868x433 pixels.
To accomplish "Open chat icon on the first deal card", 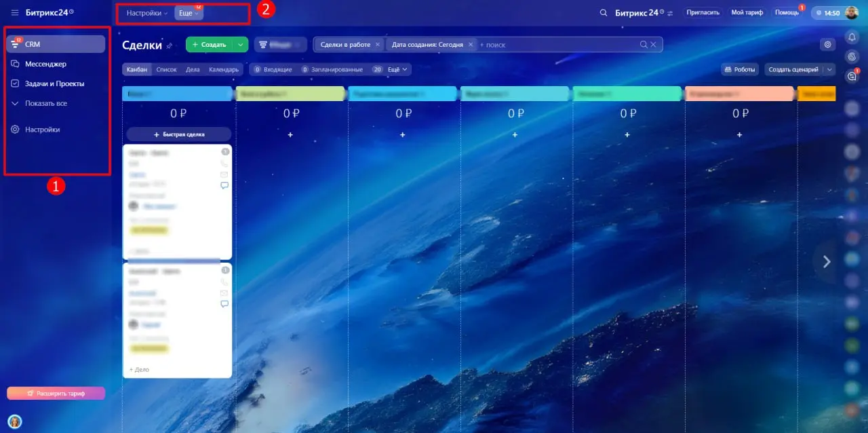I will [x=224, y=185].
